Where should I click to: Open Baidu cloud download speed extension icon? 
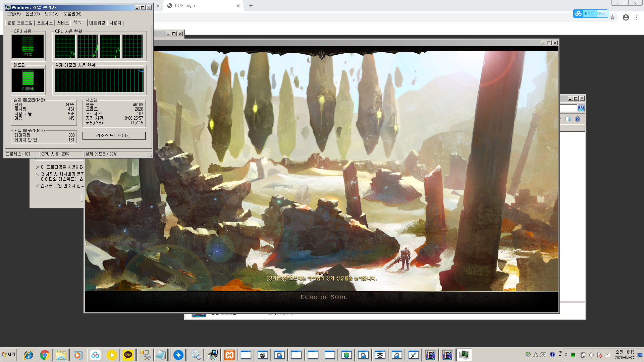click(578, 14)
